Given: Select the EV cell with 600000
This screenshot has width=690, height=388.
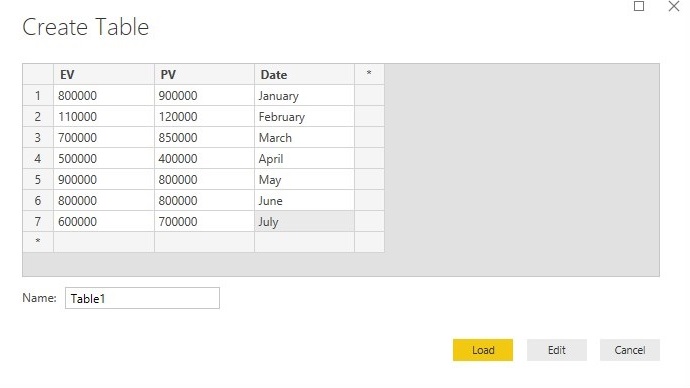Looking at the screenshot, I should pos(104,221).
